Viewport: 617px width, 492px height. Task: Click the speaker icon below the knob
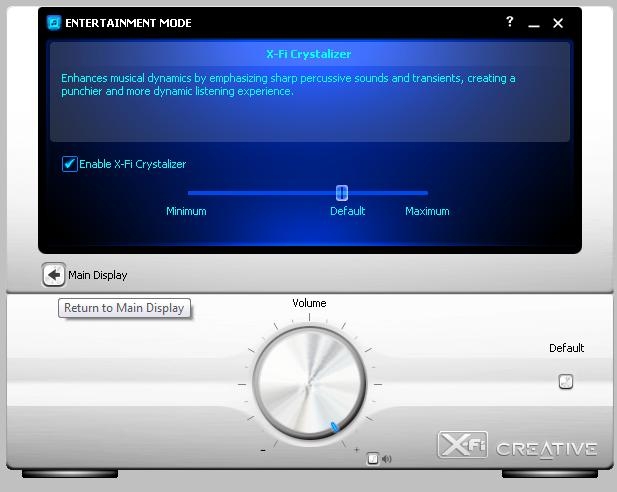coord(387,459)
